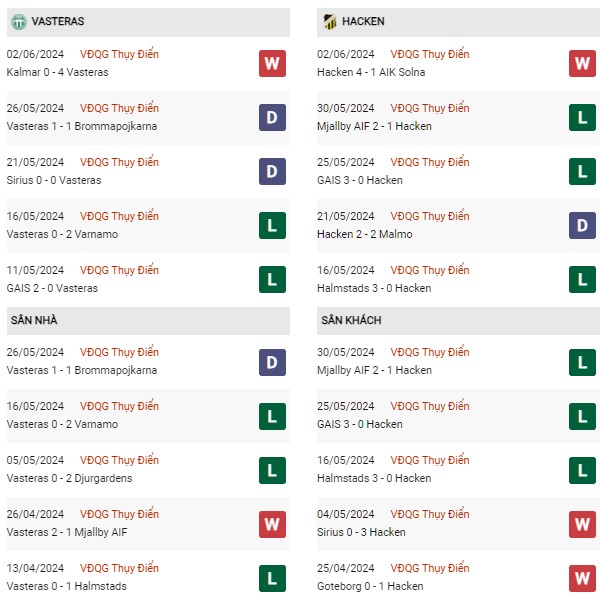Open VĐQG Thụy Điển link dated 21/05/2024 under Hacken
This screenshot has height=599, width=600.
tap(429, 216)
